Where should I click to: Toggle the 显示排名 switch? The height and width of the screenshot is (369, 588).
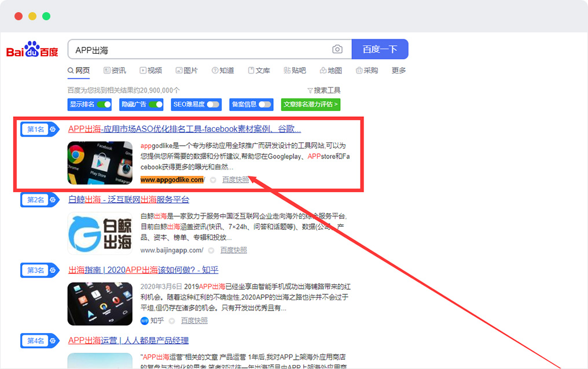[104, 105]
